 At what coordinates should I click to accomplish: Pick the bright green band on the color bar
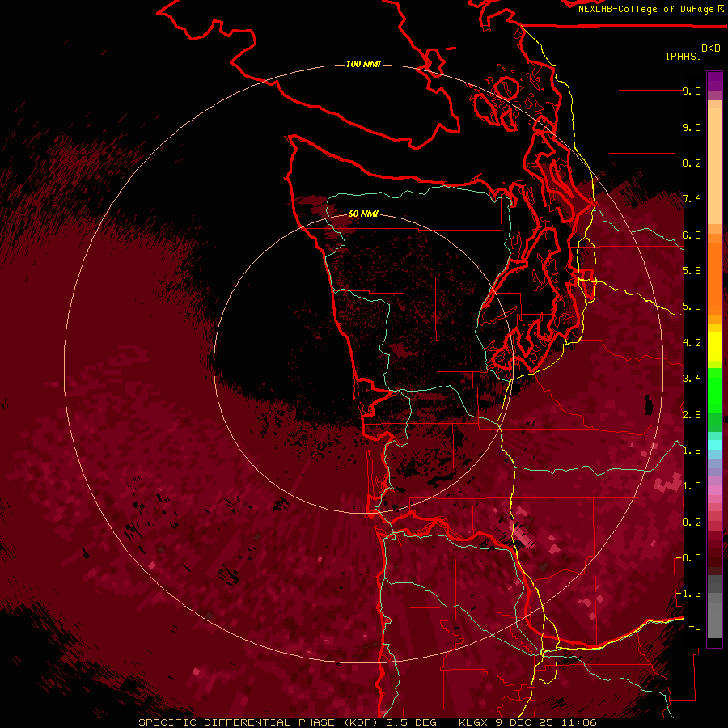[714, 390]
